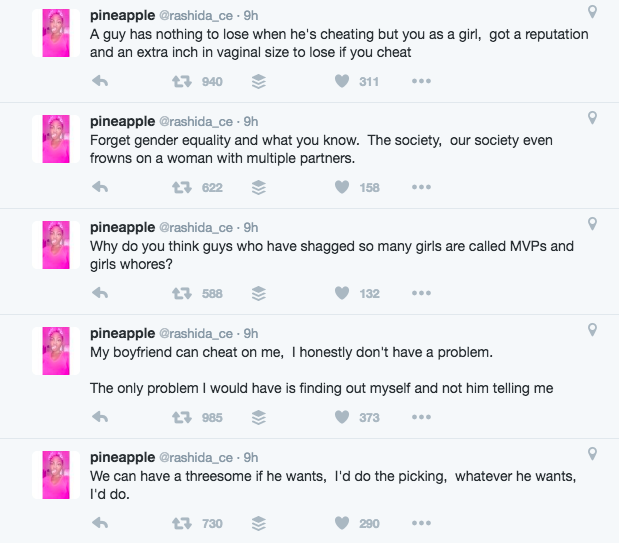Retweet the tweet with 730 retweets
The width and height of the screenshot is (619, 543).
coord(182,523)
